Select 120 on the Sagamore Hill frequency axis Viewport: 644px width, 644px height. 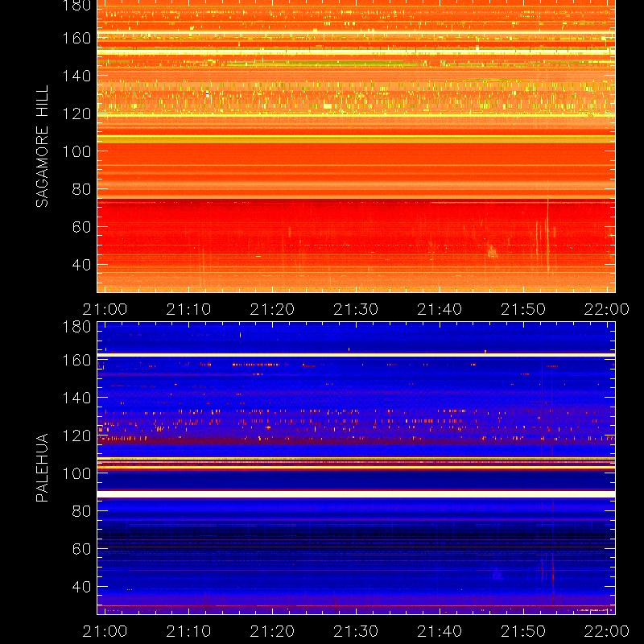coord(76,114)
